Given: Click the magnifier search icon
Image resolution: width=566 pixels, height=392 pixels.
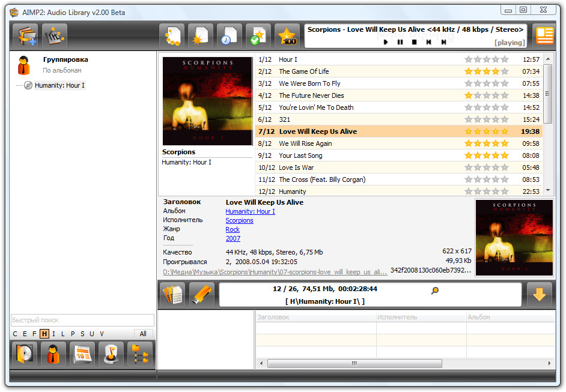Looking at the screenshot, I should 435,291.
